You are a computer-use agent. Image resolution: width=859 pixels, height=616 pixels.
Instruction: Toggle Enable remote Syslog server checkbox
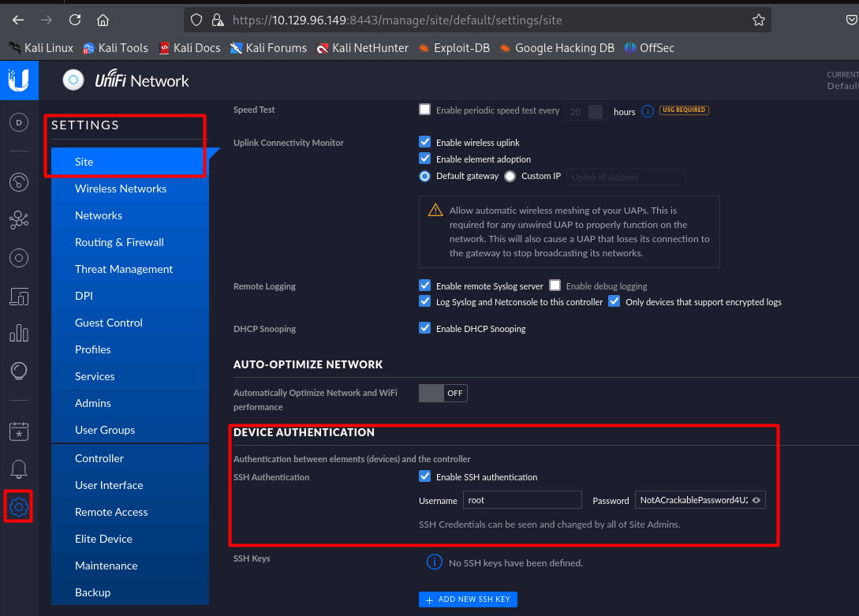424,285
